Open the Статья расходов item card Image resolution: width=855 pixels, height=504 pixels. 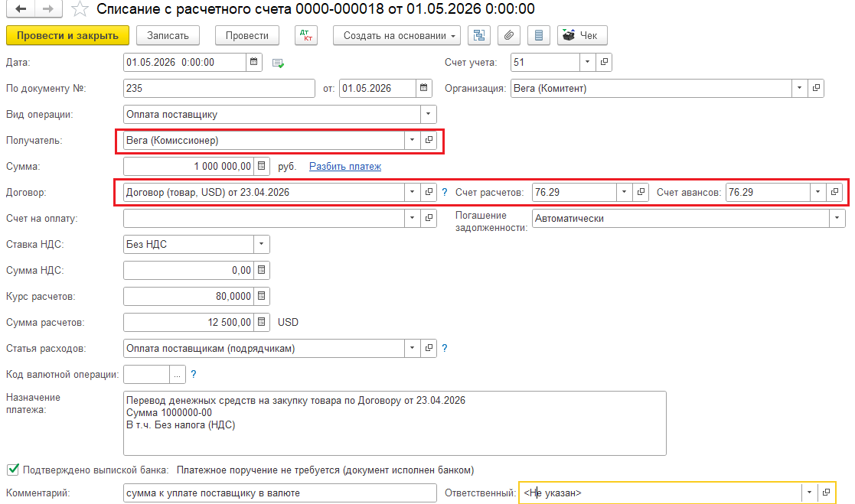click(x=429, y=348)
